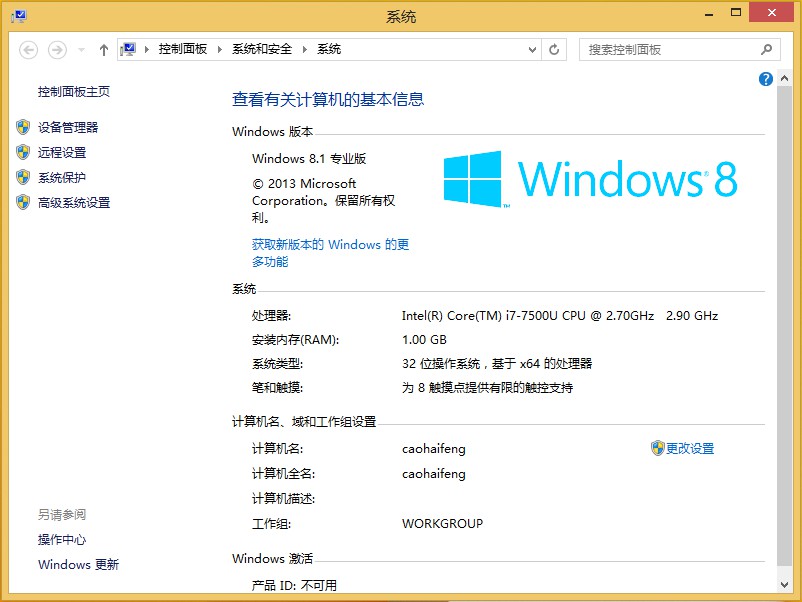This screenshot has height=602, width=802.
Task: Expand the chevron after 系统和安全 breadcrumb
Action: [304, 50]
